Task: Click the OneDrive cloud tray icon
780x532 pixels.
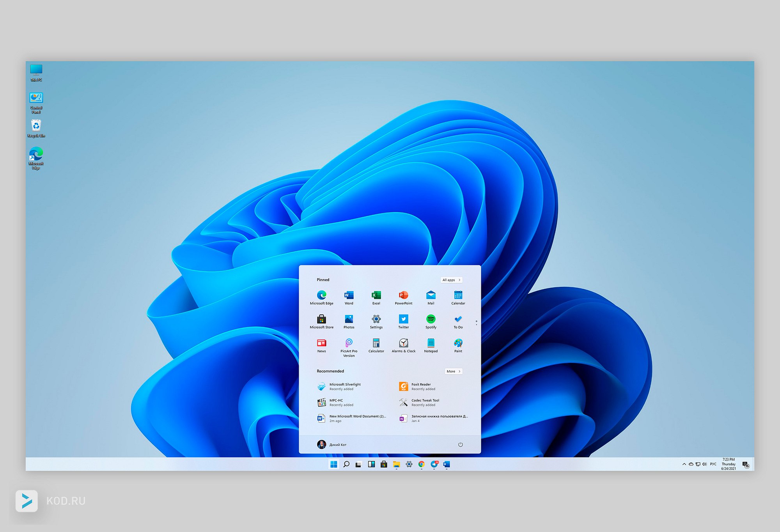Action: tap(691, 464)
